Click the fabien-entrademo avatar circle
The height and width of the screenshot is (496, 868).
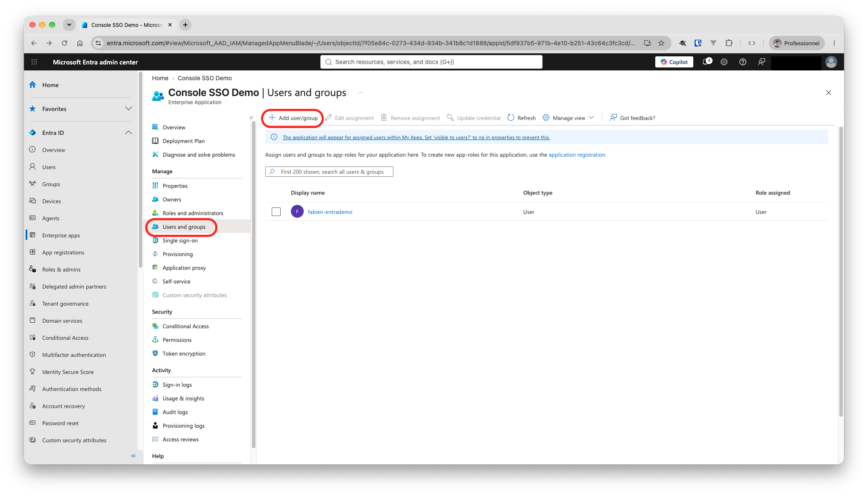[x=297, y=212]
